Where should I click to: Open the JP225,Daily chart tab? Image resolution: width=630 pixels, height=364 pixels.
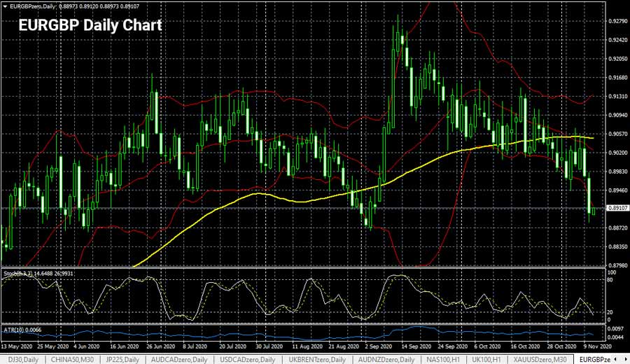coord(122,360)
